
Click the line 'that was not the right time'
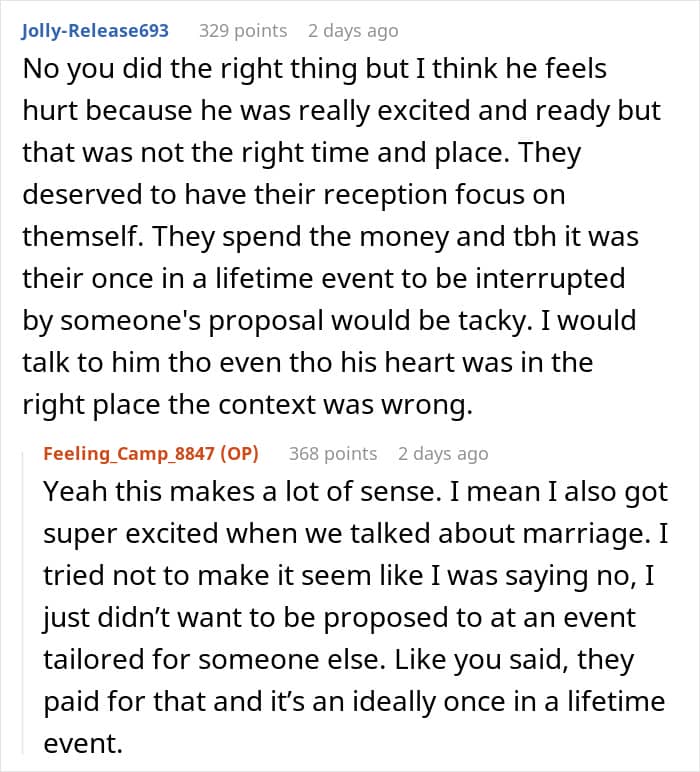pyautogui.click(x=302, y=153)
